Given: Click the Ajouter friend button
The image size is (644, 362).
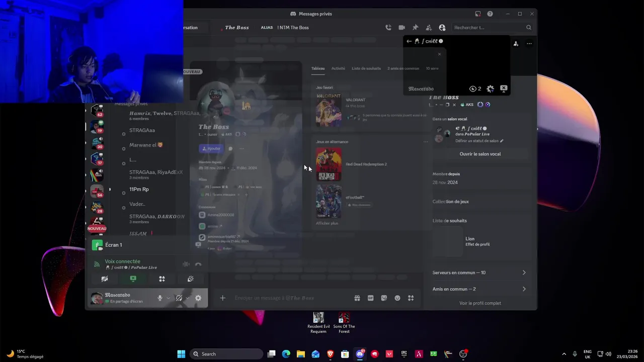Looking at the screenshot, I should [x=211, y=148].
